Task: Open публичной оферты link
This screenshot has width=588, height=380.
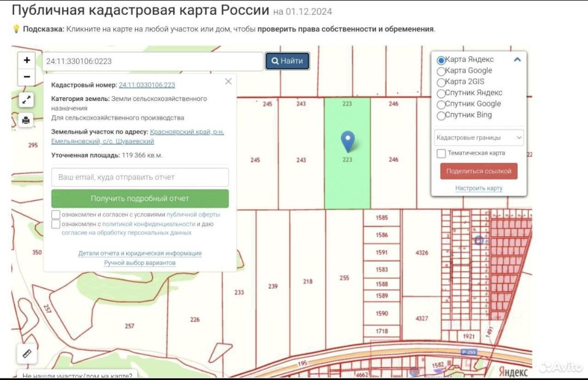Action: click(x=193, y=214)
